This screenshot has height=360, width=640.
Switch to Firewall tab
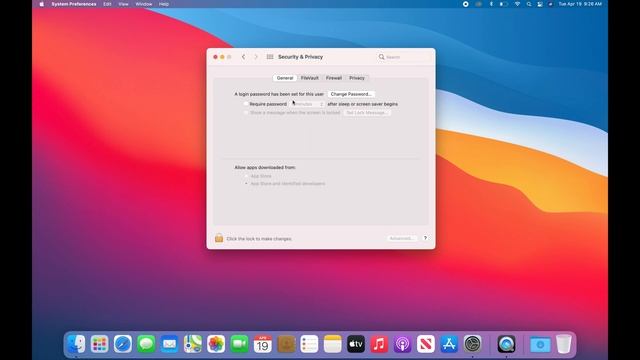(334, 78)
